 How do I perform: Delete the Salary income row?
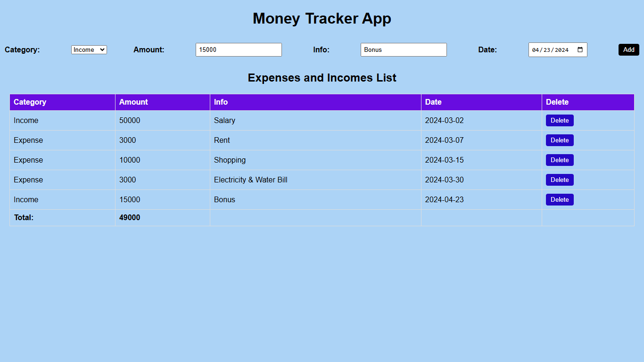click(560, 120)
